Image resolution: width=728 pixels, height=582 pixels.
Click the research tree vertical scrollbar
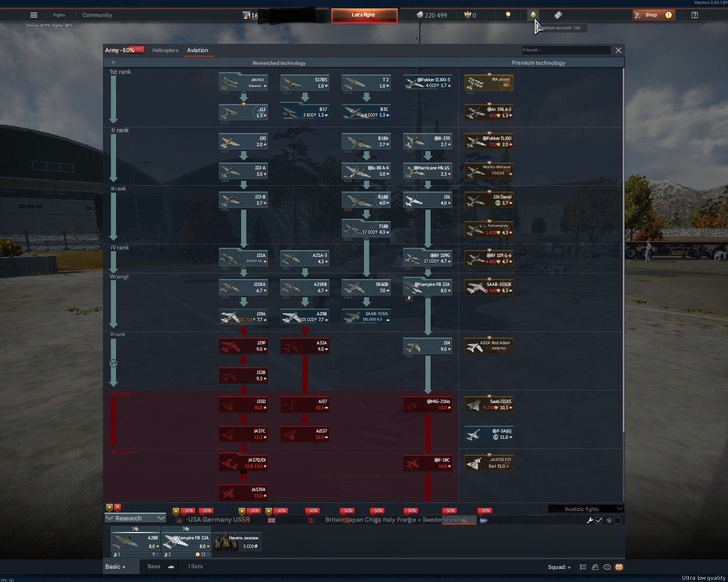tap(624, 250)
